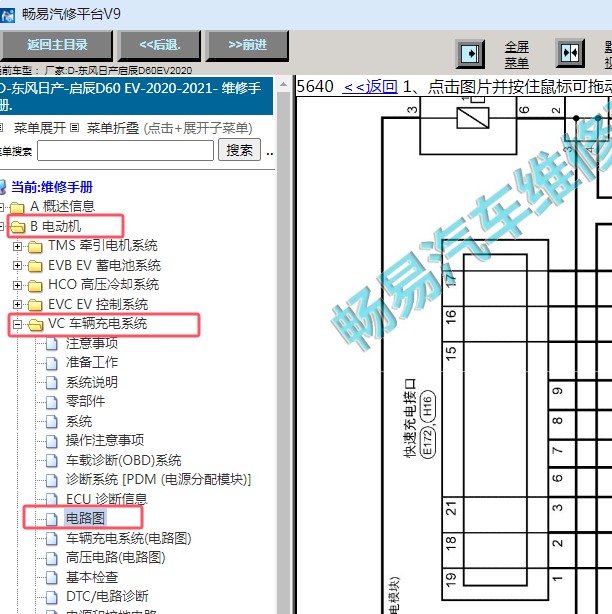Open the 系统说明 page

[92, 382]
